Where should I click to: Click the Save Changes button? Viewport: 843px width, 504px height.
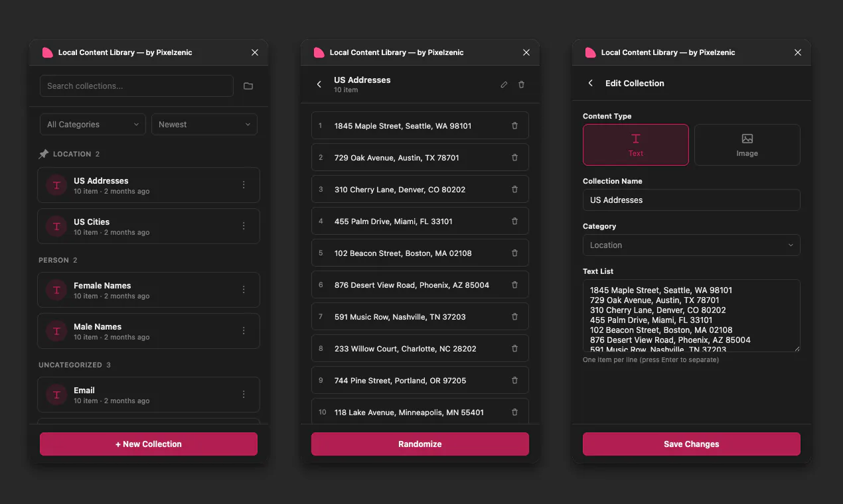692,444
